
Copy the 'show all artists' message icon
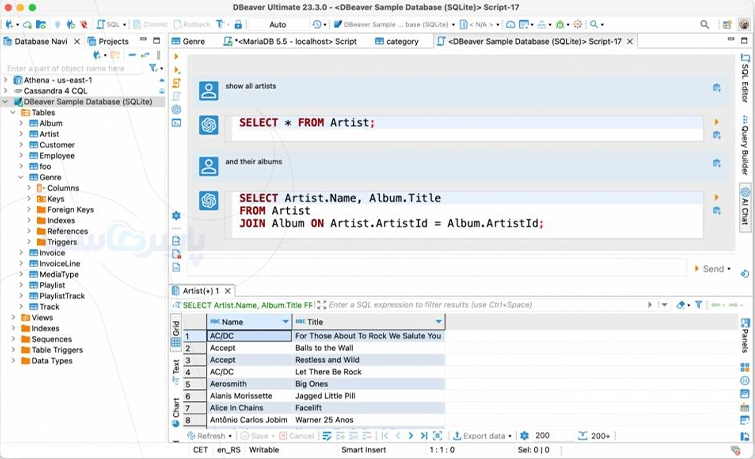pos(716,88)
